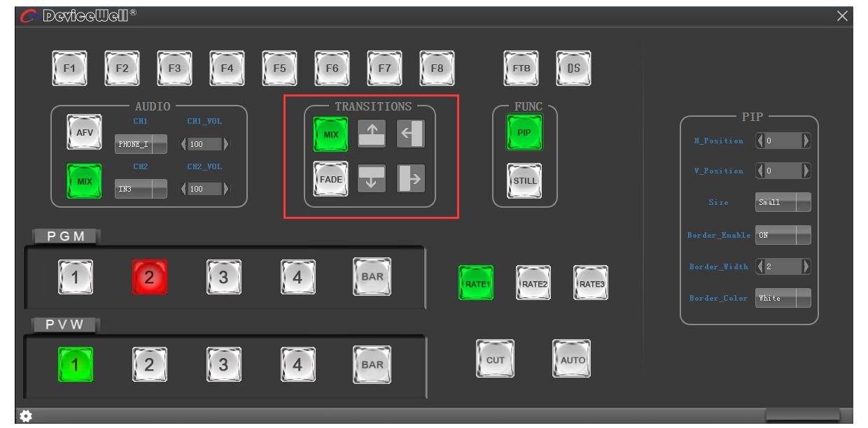Open settings with the gear icon
The width and height of the screenshot is (868, 428).
(26, 416)
